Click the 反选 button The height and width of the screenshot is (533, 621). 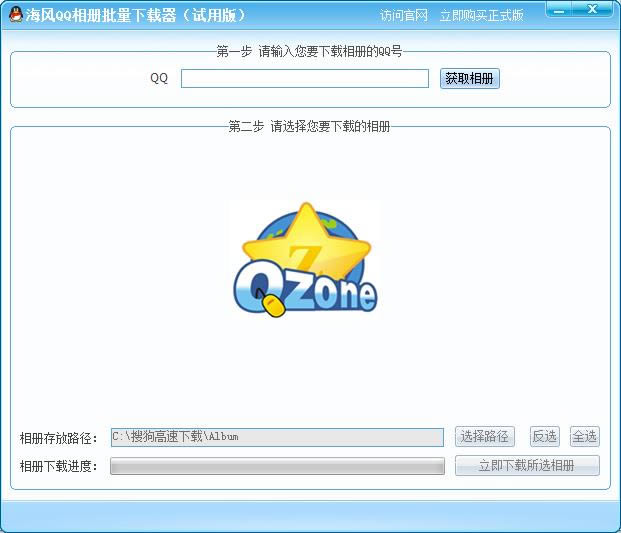545,436
